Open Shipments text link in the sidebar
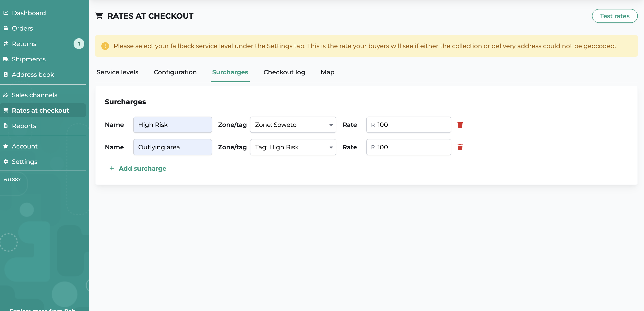The height and width of the screenshot is (311, 644). point(29,59)
